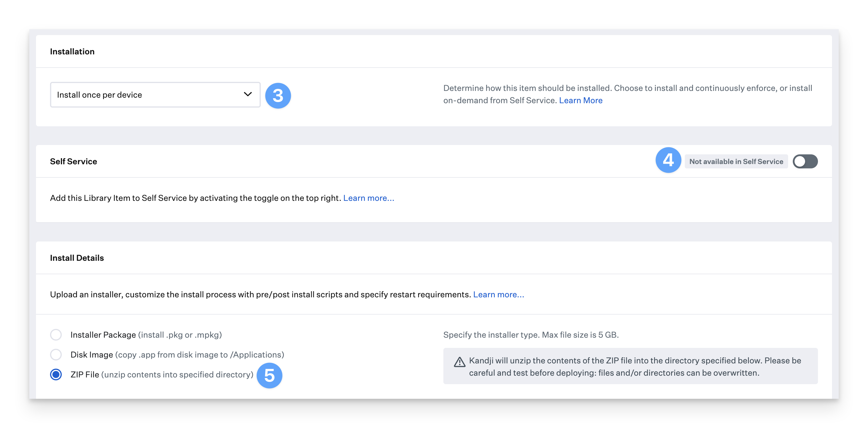
Task: Click the blue step 4 badge
Action: click(668, 160)
